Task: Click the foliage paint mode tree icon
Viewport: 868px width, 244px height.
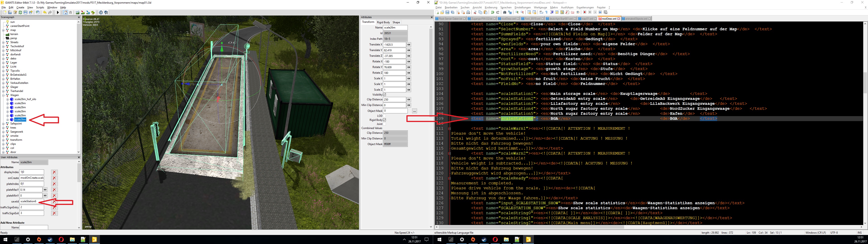Action: [93, 12]
